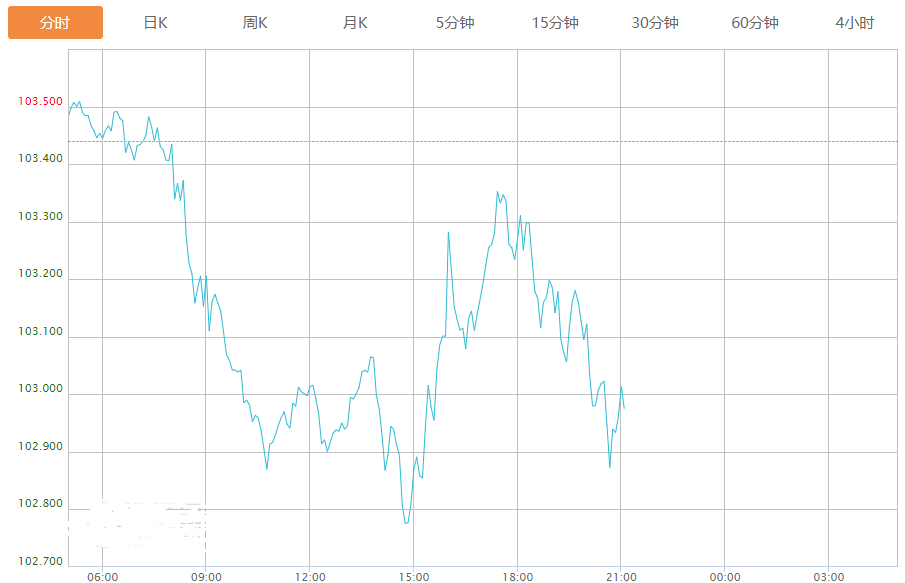Click the 103.000 price axis label
905x583 pixels.
coord(40,389)
